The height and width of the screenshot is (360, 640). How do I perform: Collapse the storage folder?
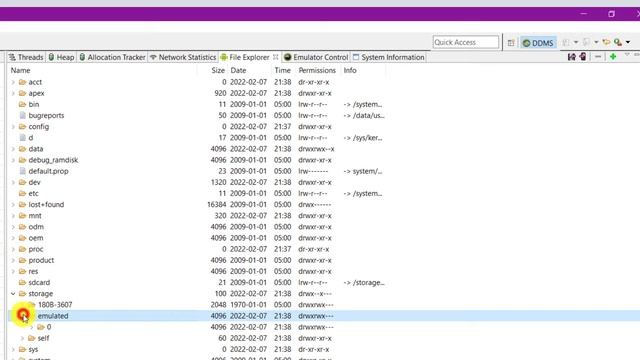point(13,293)
